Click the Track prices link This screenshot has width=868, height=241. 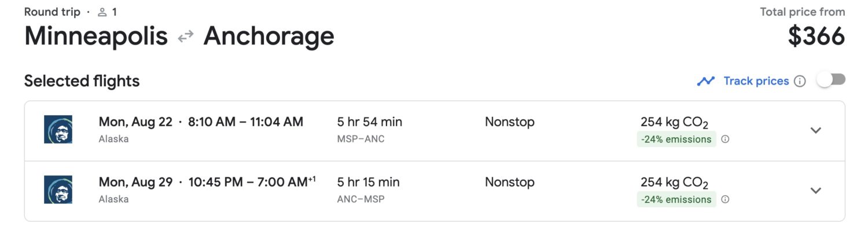pos(756,81)
